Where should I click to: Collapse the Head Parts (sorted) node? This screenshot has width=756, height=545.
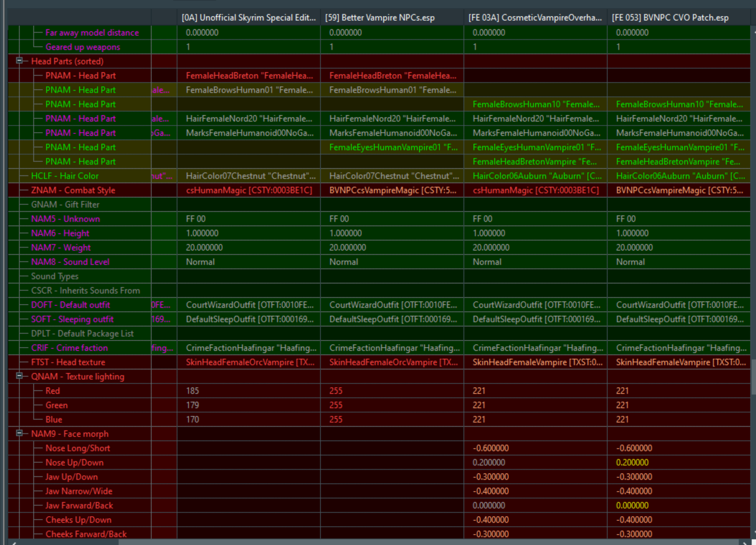19,61
